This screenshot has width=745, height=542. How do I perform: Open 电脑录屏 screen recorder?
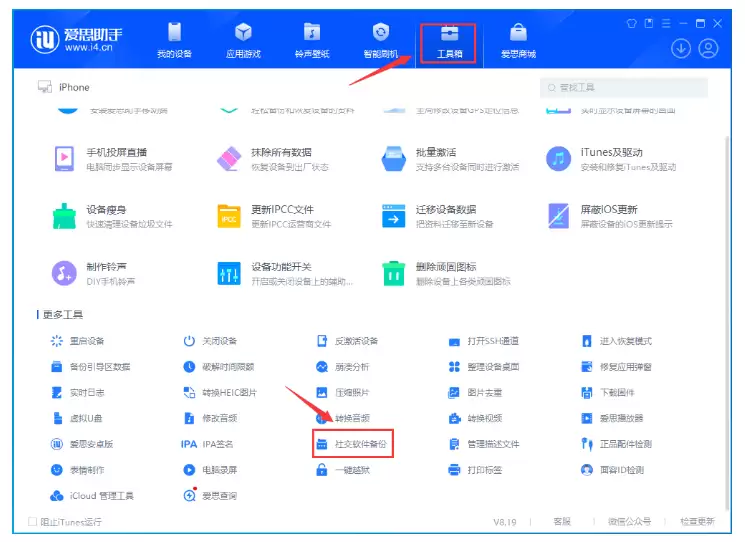click(x=210, y=470)
